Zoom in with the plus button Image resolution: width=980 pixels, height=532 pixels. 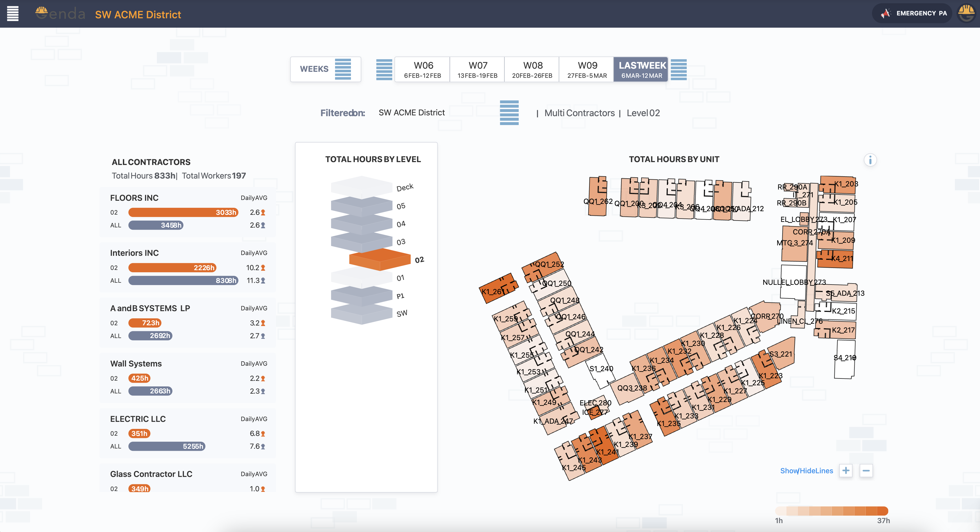(x=846, y=471)
